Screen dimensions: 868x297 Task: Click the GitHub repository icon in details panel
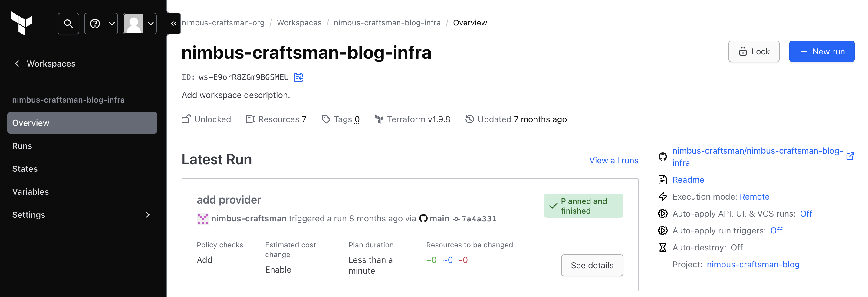(663, 157)
